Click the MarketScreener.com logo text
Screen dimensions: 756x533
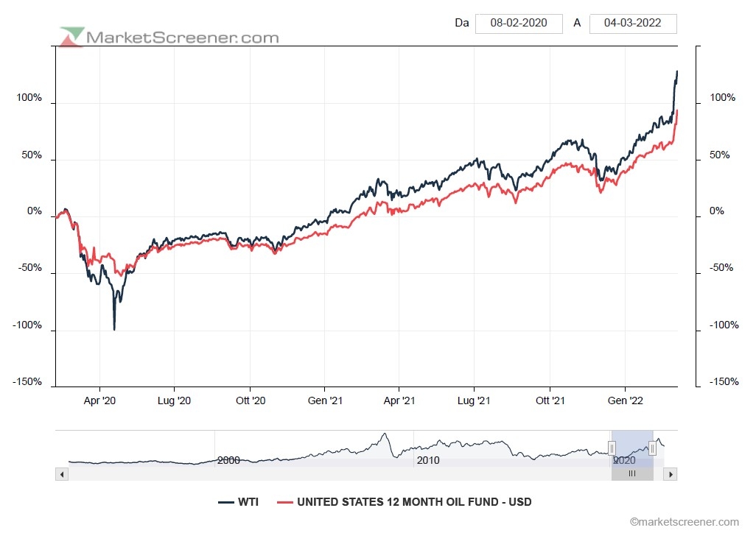click(x=183, y=38)
